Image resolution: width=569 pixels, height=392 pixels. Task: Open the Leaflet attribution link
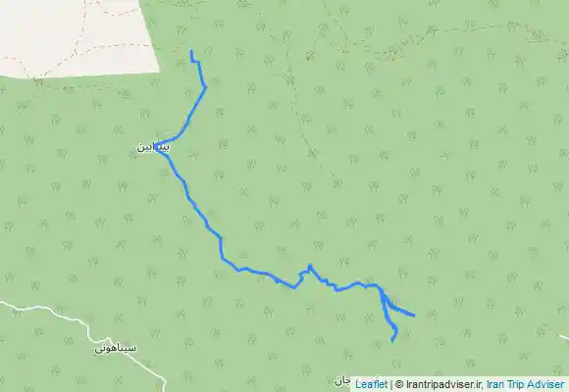pos(371,384)
